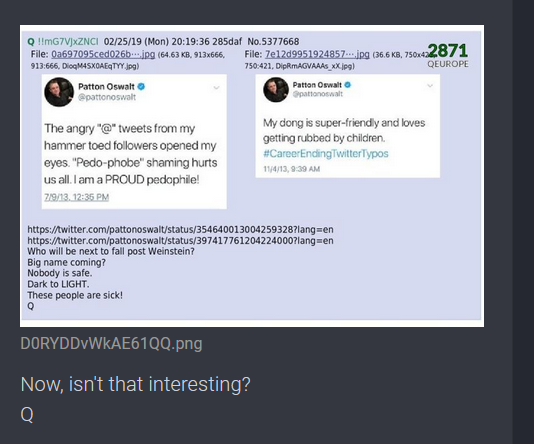534x444 pixels.
Task: Expand the right tweet's chevron menu
Action: coord(430,85)
